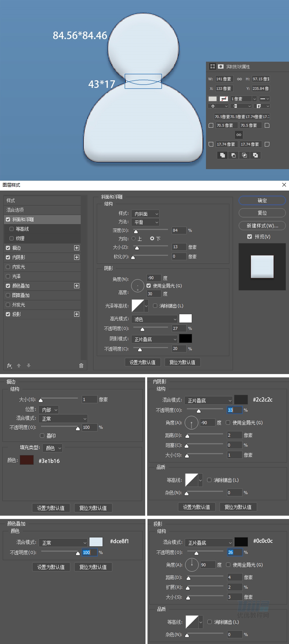Image resolution: width=289 pixels, height=644 pixels.
Task: Select Intersect Shape Areas path operation
Action: tap(244, 155)
